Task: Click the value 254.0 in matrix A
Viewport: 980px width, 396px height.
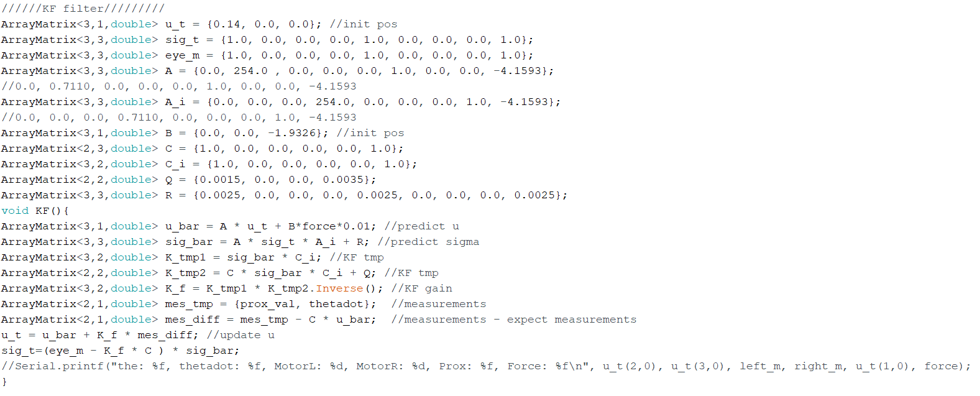Action: pos(250,71)
